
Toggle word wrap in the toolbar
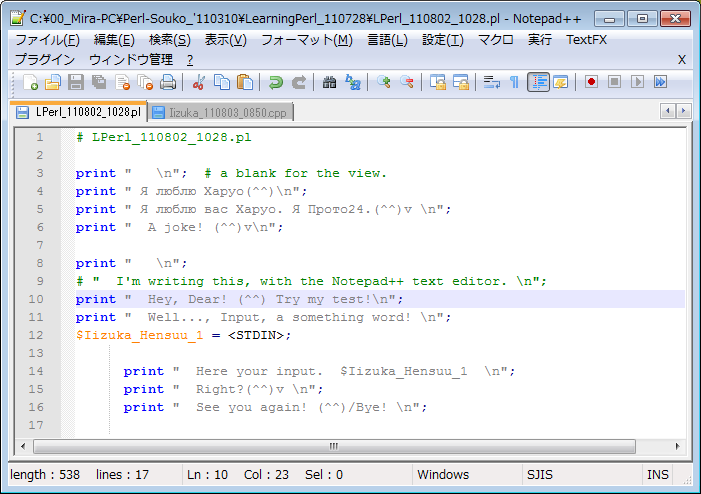(491, 82)
